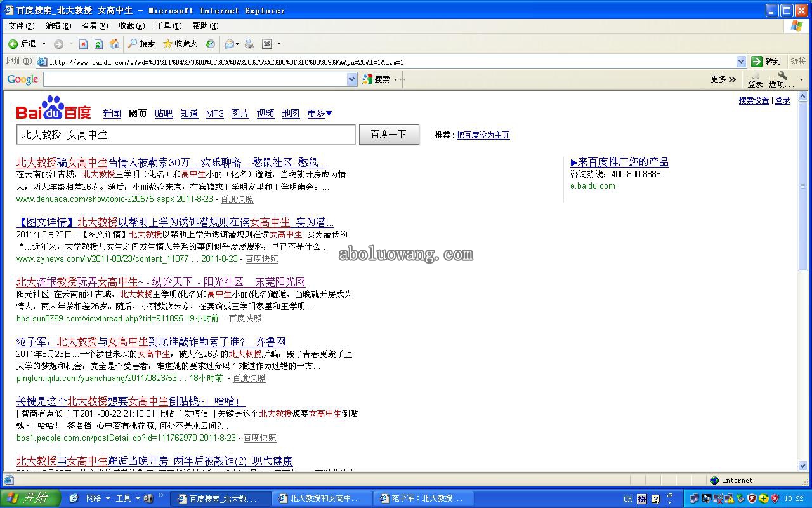Image resolution: width=812 pixels, height=508 pixels.
Task: Open 来百度推广您的产品 ad link
Action: (x=619, y=163)
